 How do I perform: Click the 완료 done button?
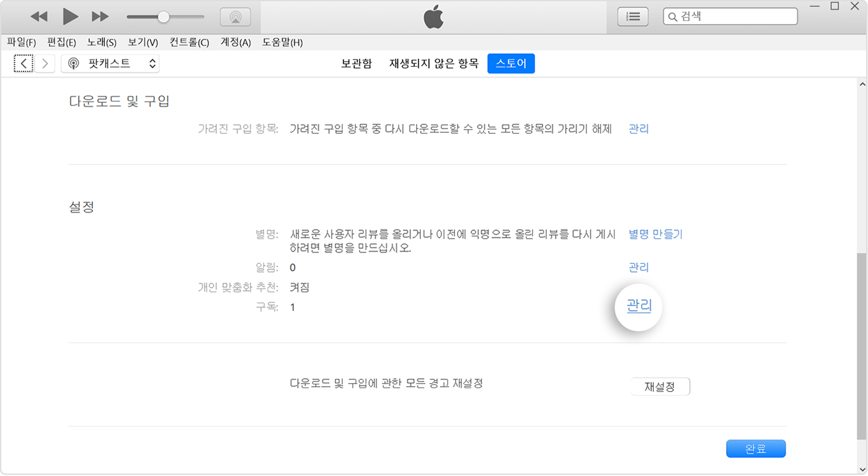coord(756,448)
